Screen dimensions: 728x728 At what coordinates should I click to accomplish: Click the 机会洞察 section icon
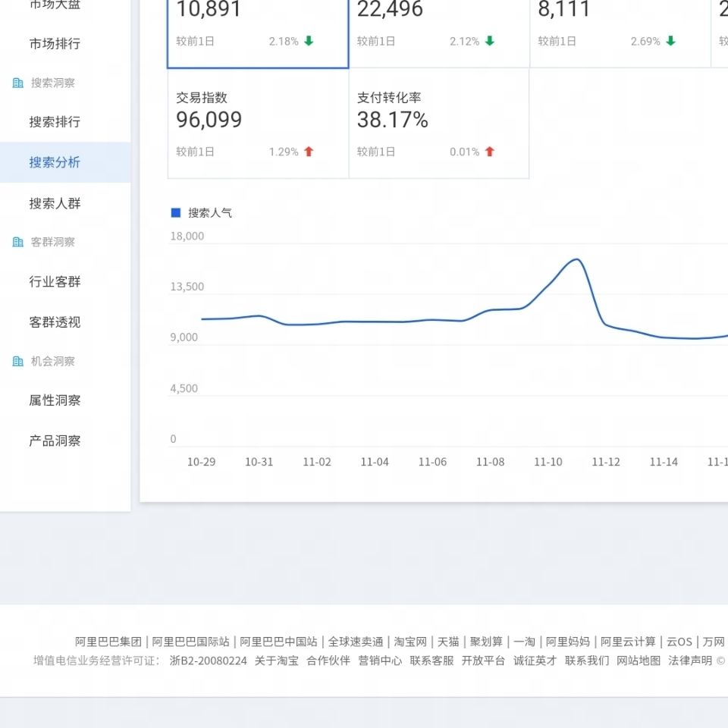[18, 362]
